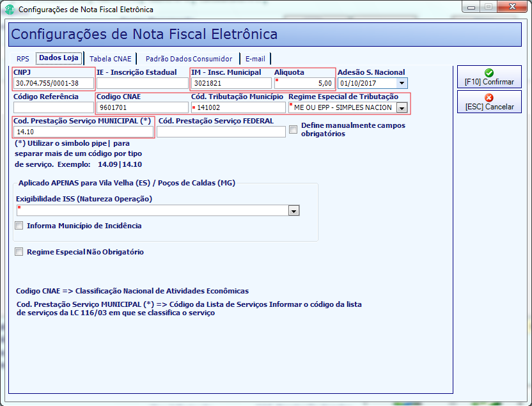This screenshot has height=406, width=532.
Task: Click the application icon in title bar
Action: pos(10,10)
